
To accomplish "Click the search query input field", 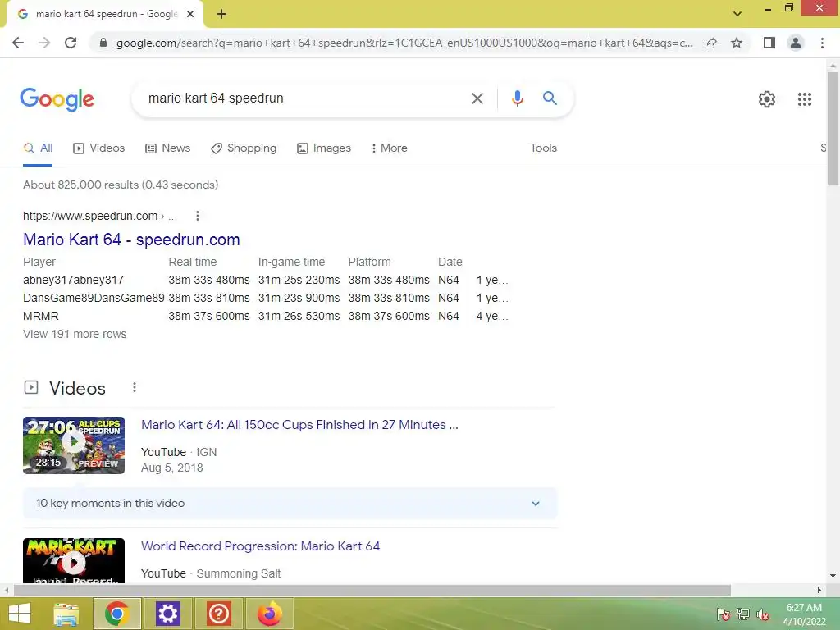I will click(305, 98).
